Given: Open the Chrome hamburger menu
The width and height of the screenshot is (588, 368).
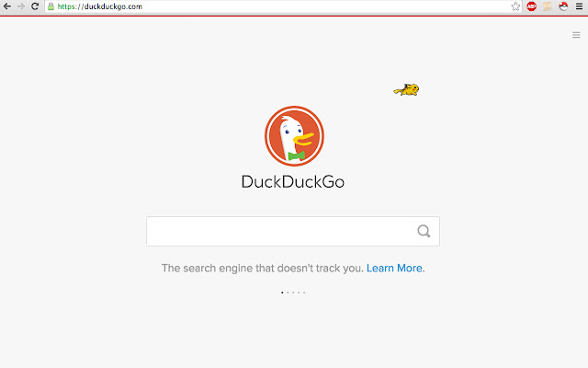Looking at the screenshot, I should (x=579, y=6).
